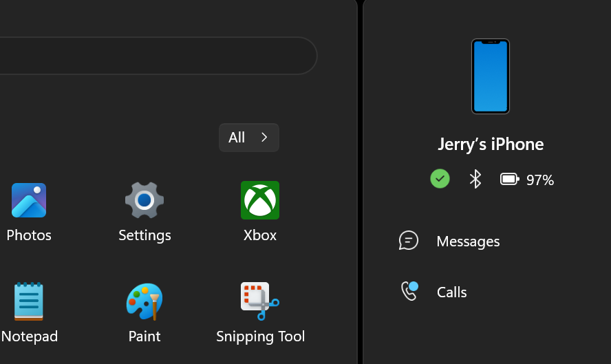Click the Calls phone handset icon
The height and width of the screenshot is (364, 611).
[409, 291]
